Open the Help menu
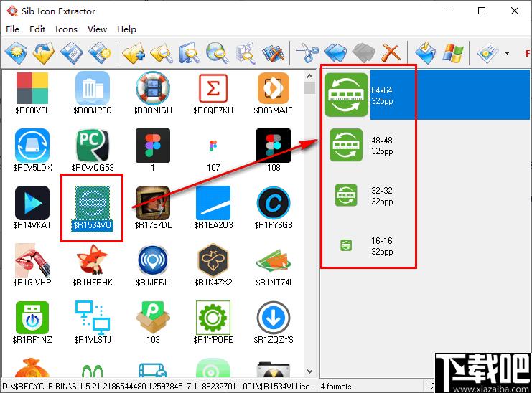Viewport: 532px width, 393px height. click(126, 29)
